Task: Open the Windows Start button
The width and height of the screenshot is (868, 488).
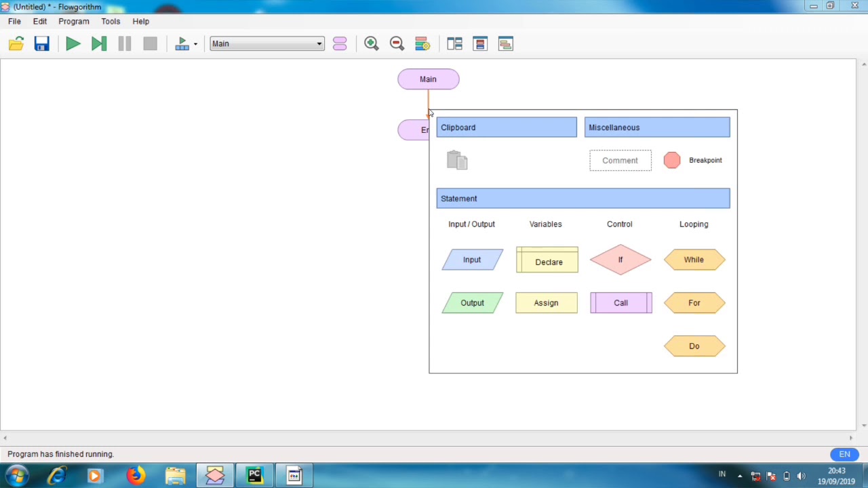Action: coord(17,476)
